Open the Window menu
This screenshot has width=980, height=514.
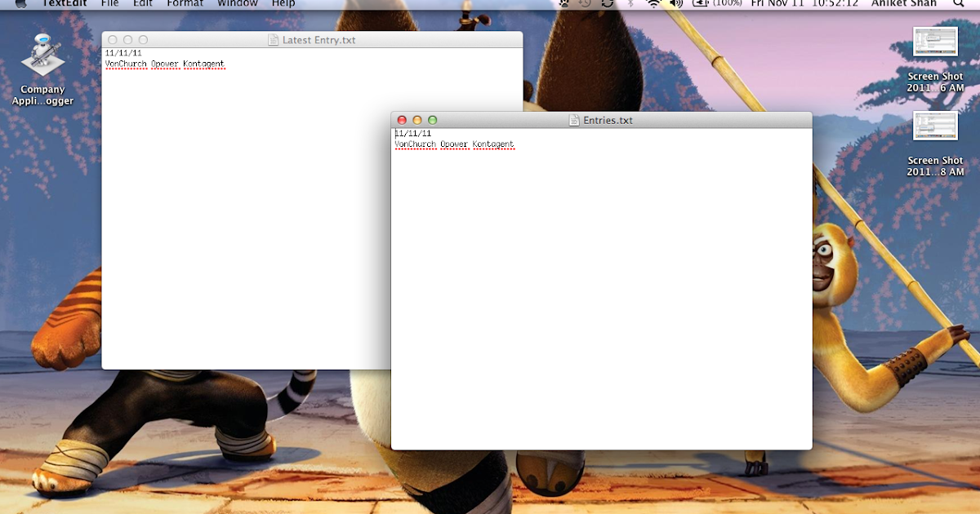click(238, 3)
